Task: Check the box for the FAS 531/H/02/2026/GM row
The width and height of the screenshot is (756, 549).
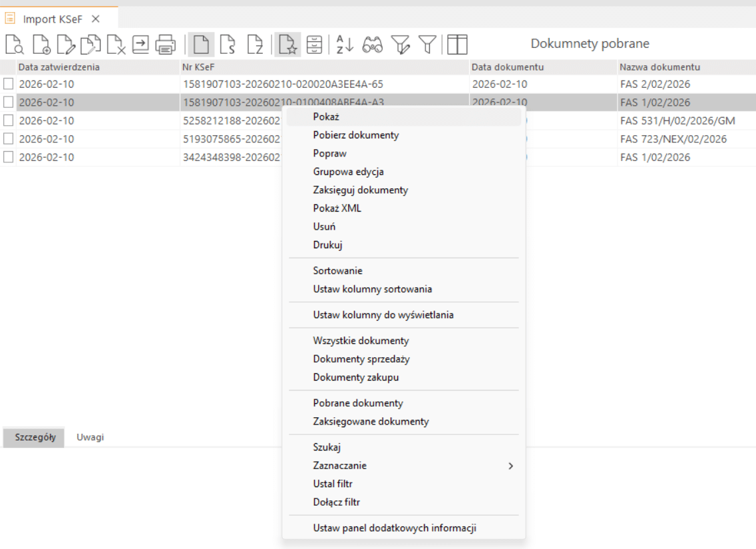Action: point(8,120)
